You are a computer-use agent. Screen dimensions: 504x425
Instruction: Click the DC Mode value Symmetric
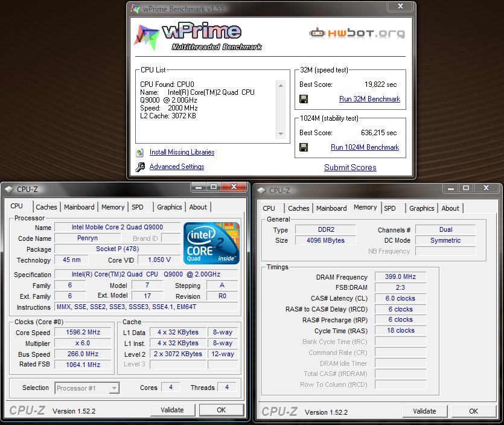445,240
